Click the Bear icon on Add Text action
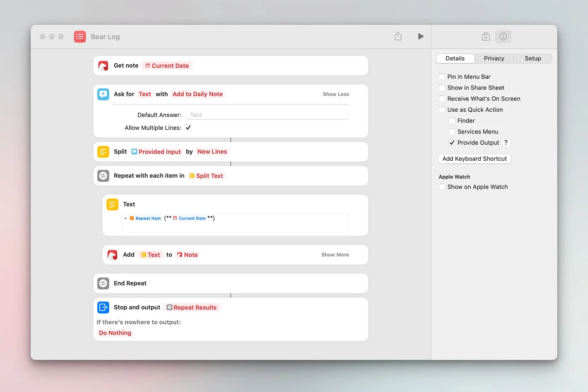 tap(112, 255)
